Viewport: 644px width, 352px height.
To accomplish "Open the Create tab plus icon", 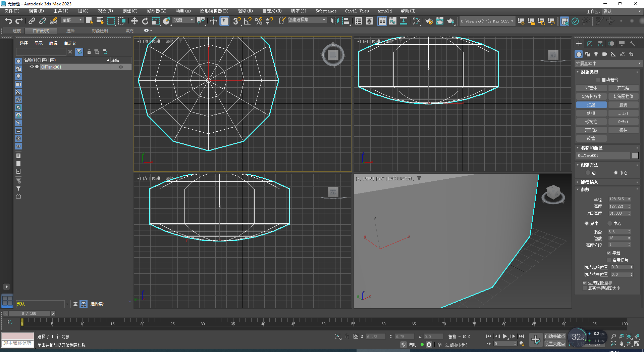I will tap(579, 44).
